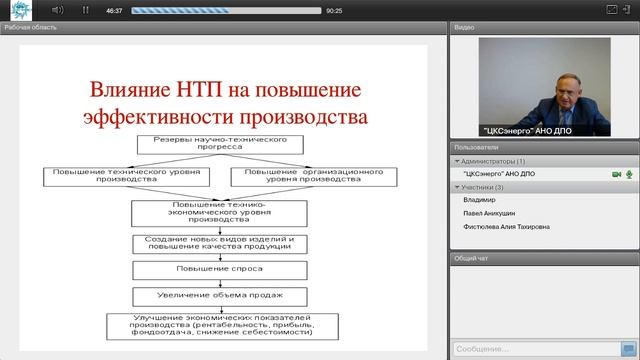Image resolution: width=640 pixels, height=360 pixels.
Task: Mute the playback volume speaker icon
Action: tap(58, 10)
